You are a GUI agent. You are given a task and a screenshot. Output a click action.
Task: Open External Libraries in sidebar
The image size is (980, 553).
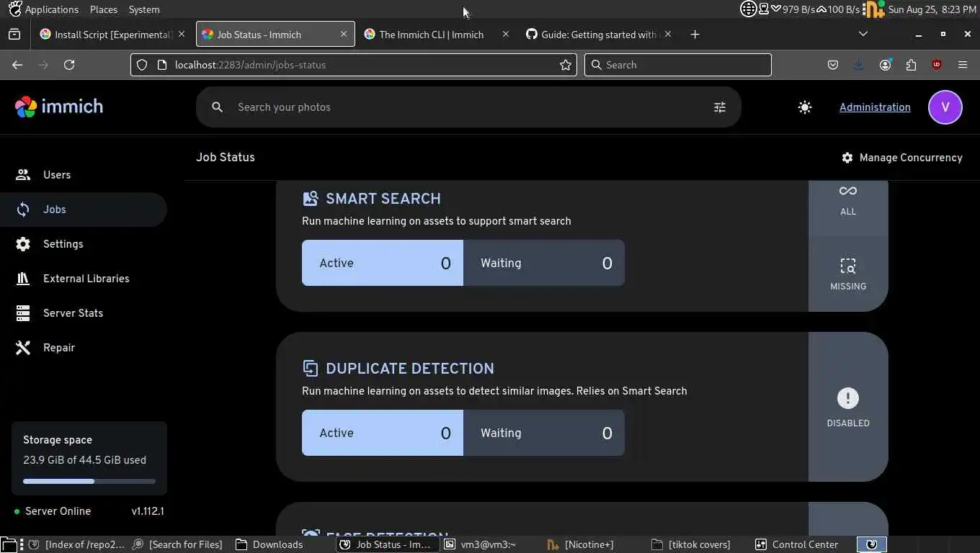click(x=84, y=279)
